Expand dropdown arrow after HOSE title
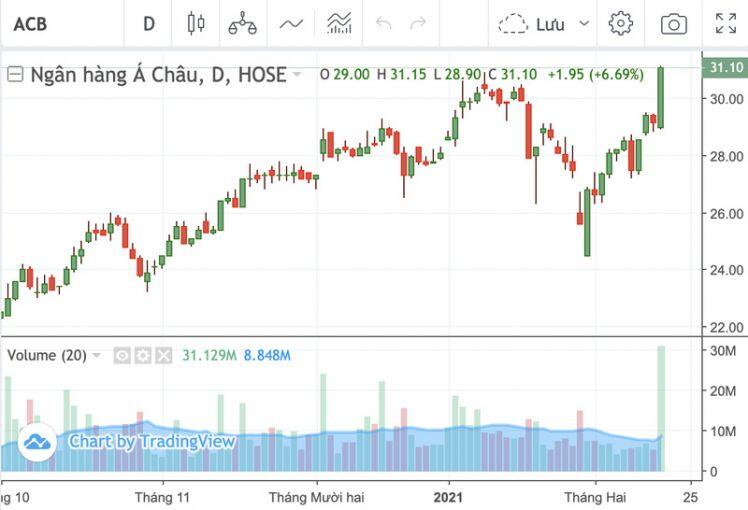 tap(297, 74)
